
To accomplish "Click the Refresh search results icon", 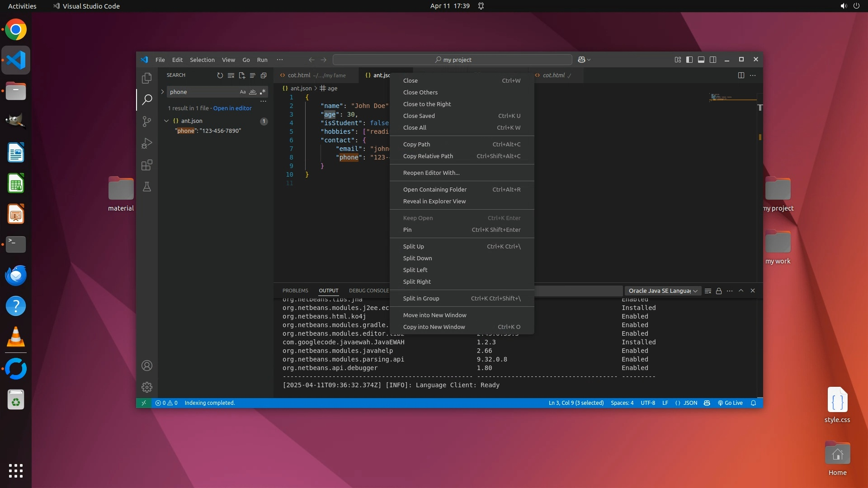I will point(220,75).
